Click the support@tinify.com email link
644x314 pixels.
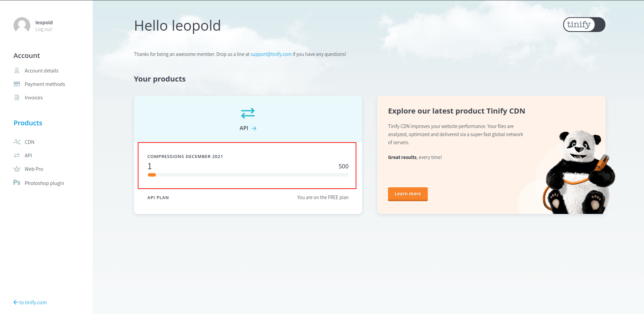[271, 54]
